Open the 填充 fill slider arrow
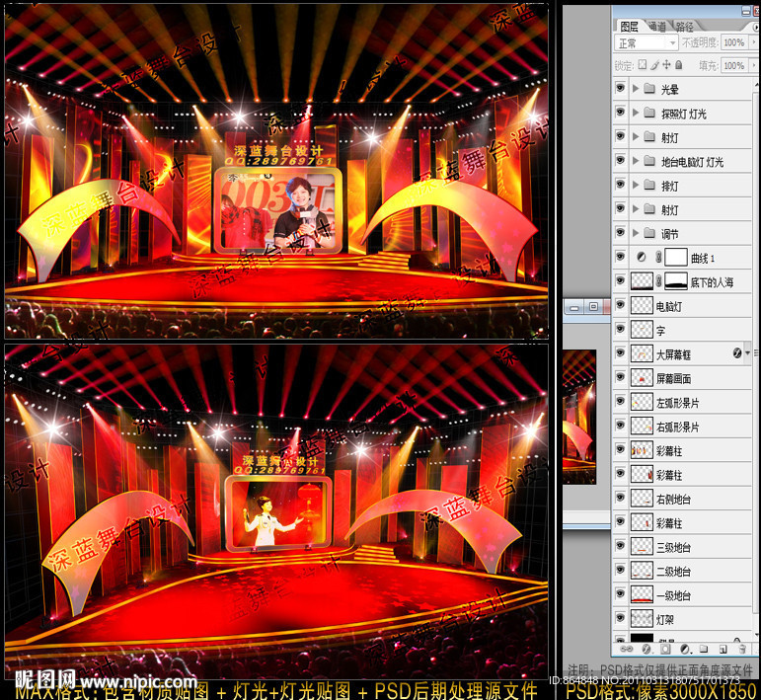761x700 pixels. click(x=754, y=65)
